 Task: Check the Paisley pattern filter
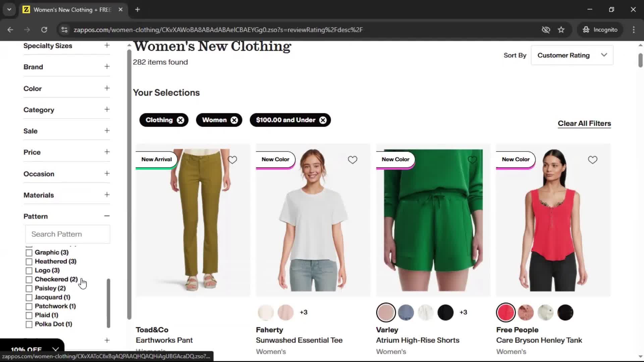[x=29, y=288]
